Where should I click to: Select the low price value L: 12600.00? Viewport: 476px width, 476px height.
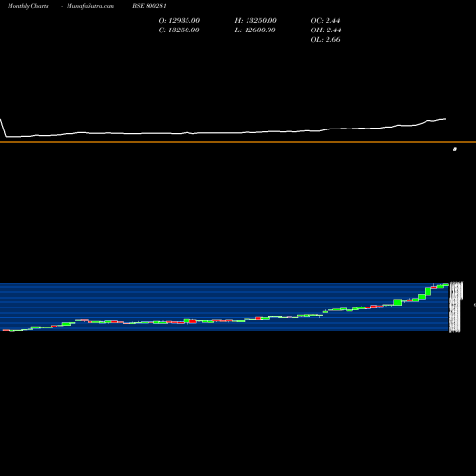point(255,30)
